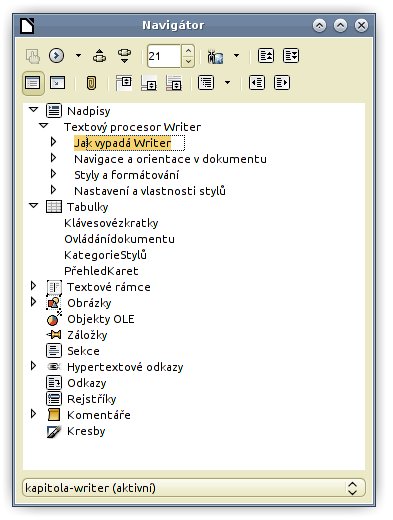
Task: Select the KategorieStylů table entry
Action: [105, 255]
